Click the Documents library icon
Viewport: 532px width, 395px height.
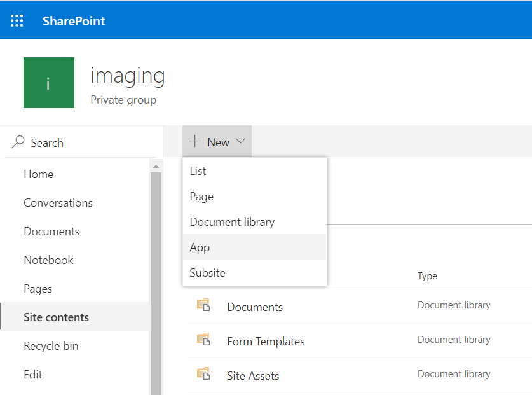click(203, 305)
